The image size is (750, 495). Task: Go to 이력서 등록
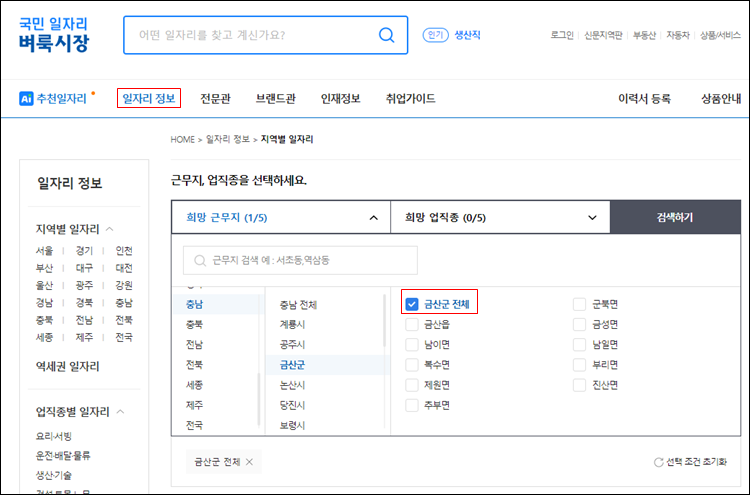point(644,99)
